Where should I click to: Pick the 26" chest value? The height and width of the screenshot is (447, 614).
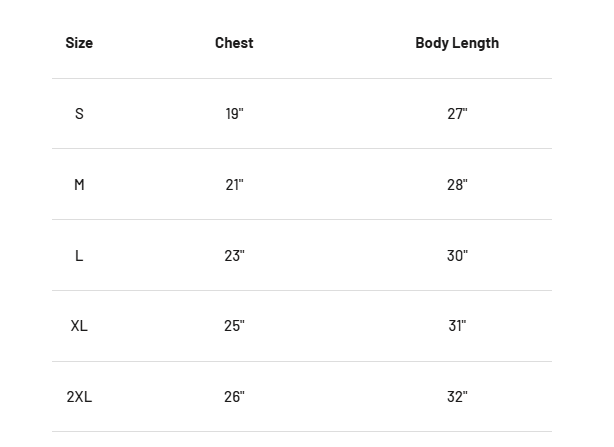click(234, 396)
